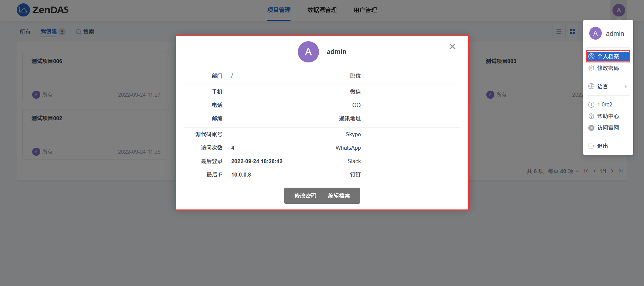This screenshot has width=644, height=286.
Task: Switch to grid card view
Action: point(572,32)
